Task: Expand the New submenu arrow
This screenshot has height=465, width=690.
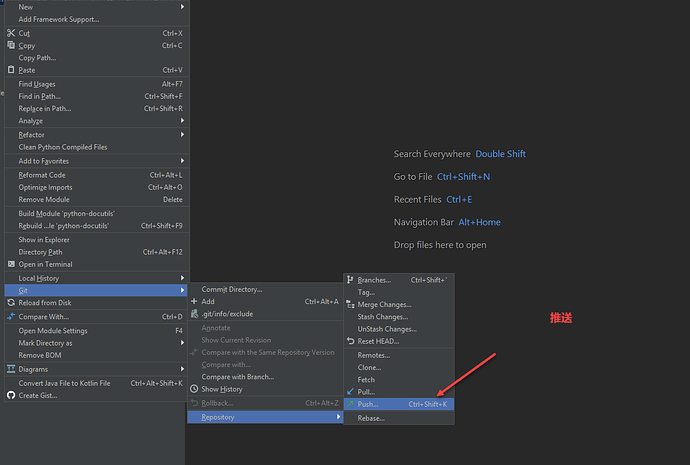Action: pos(182,7)
